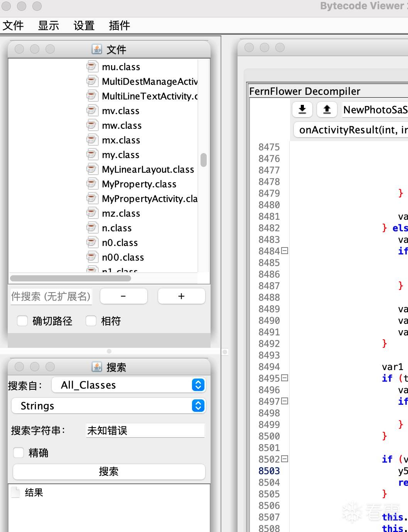Collapse code fold at line 8484
The width and height of the screenshot is (408, 532).
coord(285,251)
